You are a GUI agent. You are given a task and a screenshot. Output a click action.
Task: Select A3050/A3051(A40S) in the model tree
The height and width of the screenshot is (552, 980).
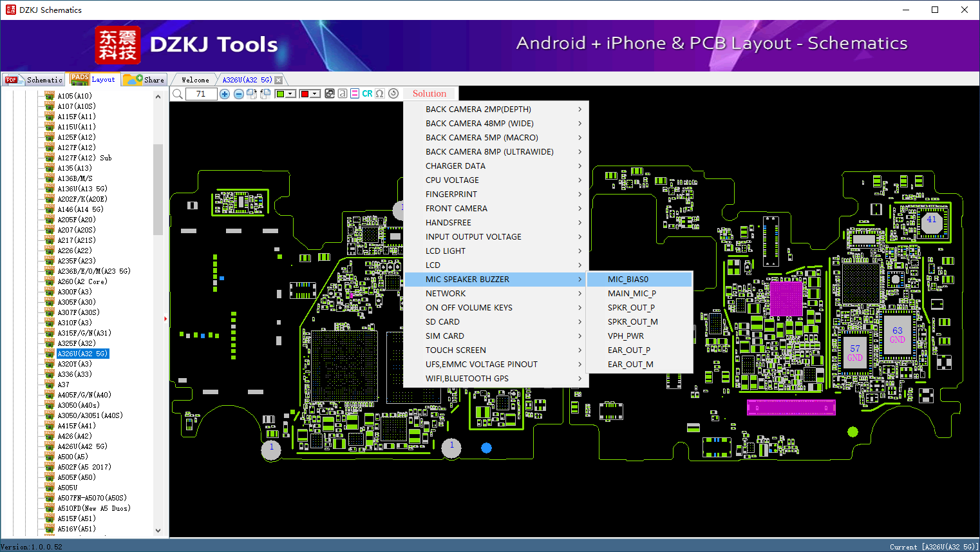pyautogui.click(x=90, y=415)
